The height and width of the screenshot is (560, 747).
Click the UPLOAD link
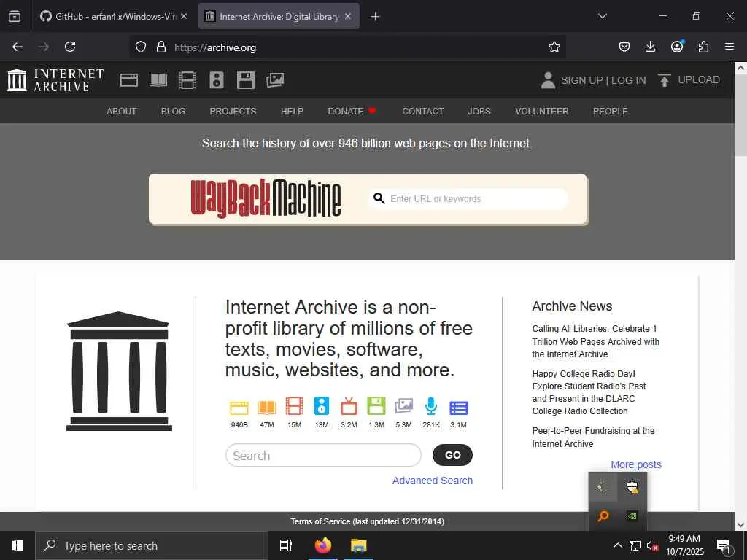[x=698, y=79]
